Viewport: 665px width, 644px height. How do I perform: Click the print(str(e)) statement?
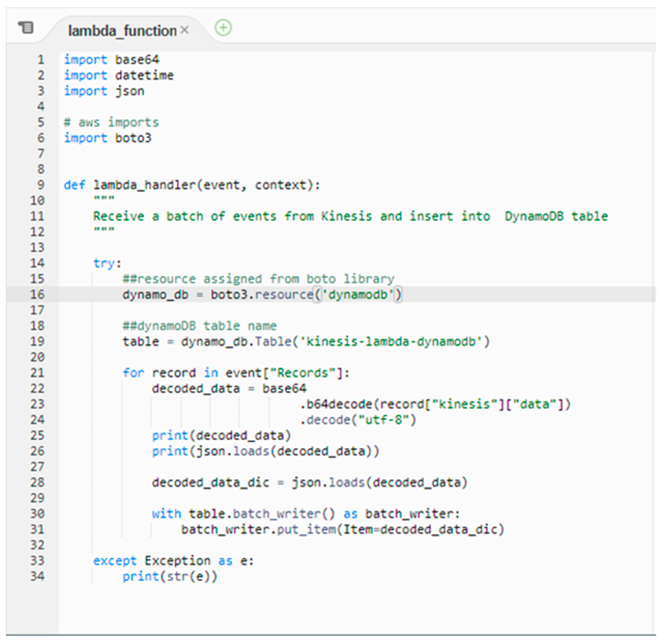pyautogui.click(x=170, y=576)
